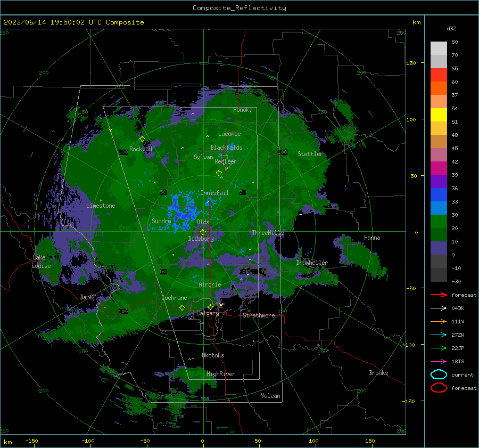
Task: Click the Didsbury town label
Action: coord(201,239)
